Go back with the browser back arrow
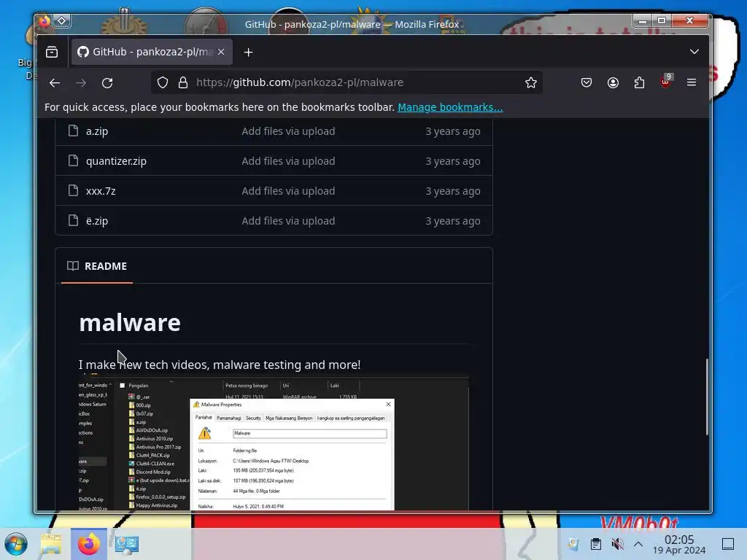The width and height of the screenshot is (747, 560). tap(55, 83)
